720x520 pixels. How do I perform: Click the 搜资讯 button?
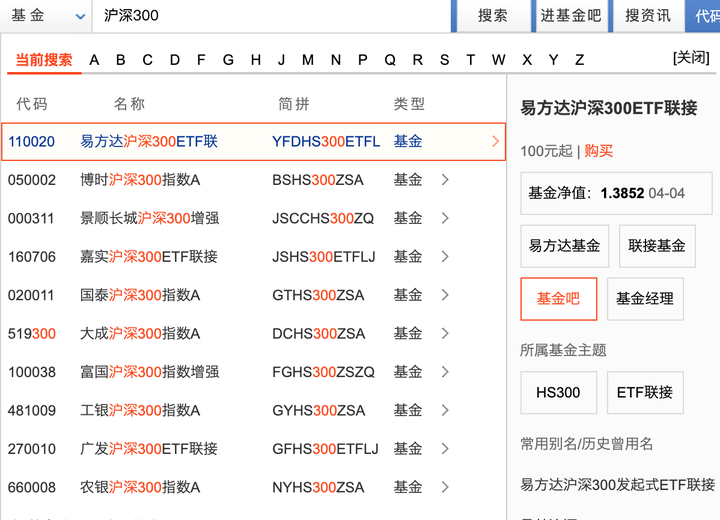(x=648, y=16)
